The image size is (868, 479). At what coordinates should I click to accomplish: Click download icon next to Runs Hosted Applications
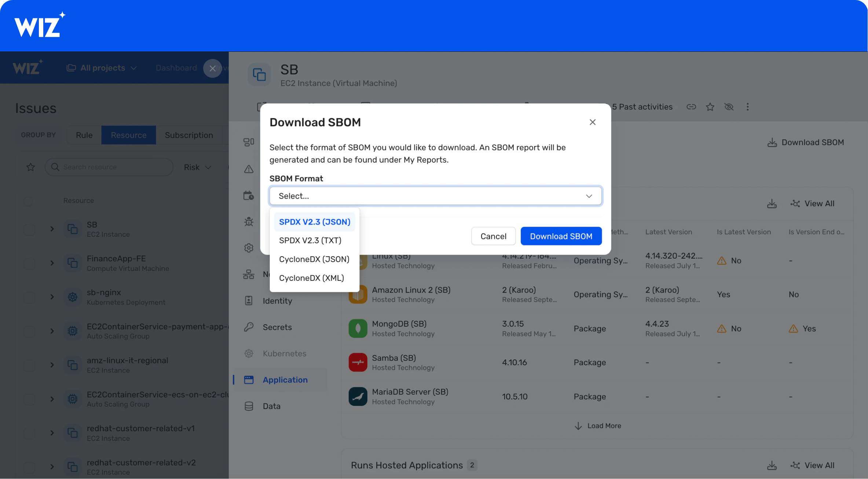[x=772, y=465]
